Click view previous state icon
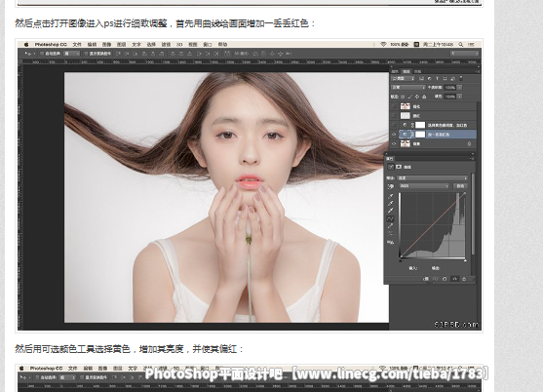 click(436, 279)
